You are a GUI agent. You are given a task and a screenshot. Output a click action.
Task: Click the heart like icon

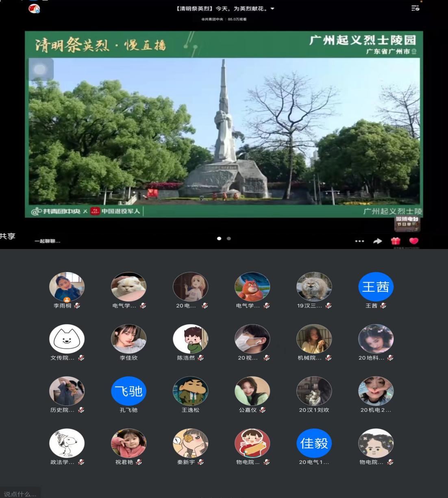pos(413,241)
